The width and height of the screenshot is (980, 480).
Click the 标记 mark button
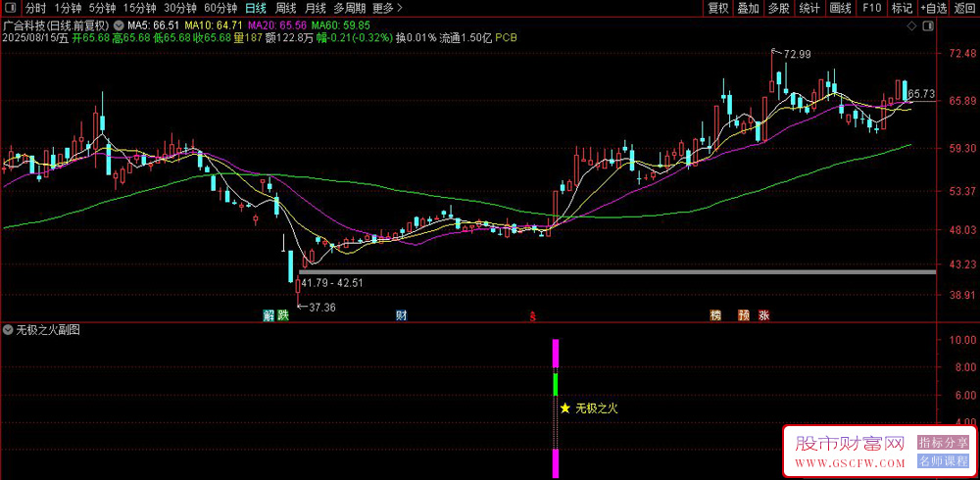(x=902, y=8)
